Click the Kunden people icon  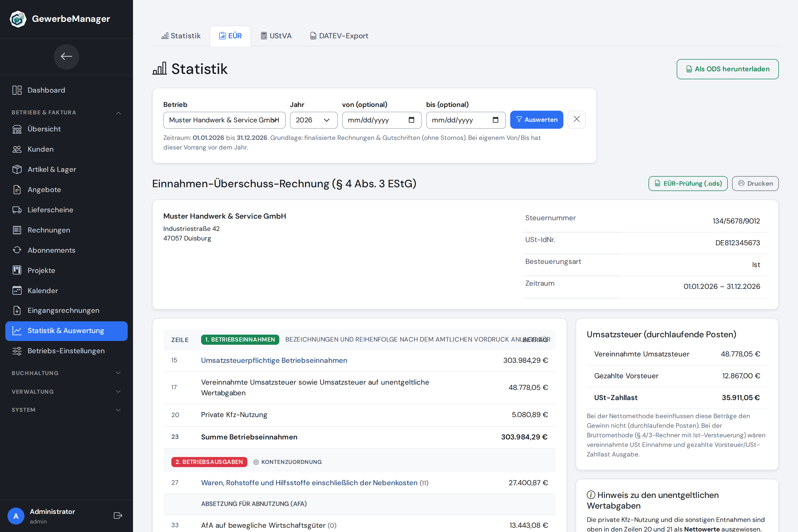(17, 149)
